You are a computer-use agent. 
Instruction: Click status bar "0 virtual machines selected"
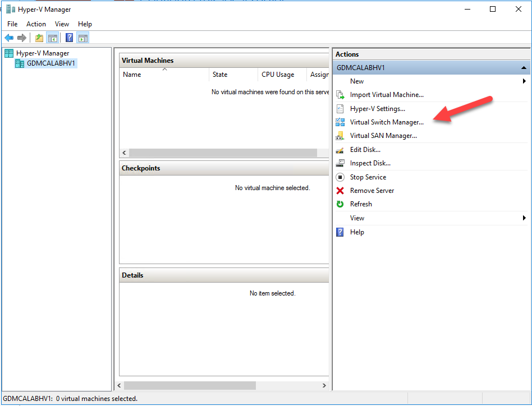(x=96, y=399)
